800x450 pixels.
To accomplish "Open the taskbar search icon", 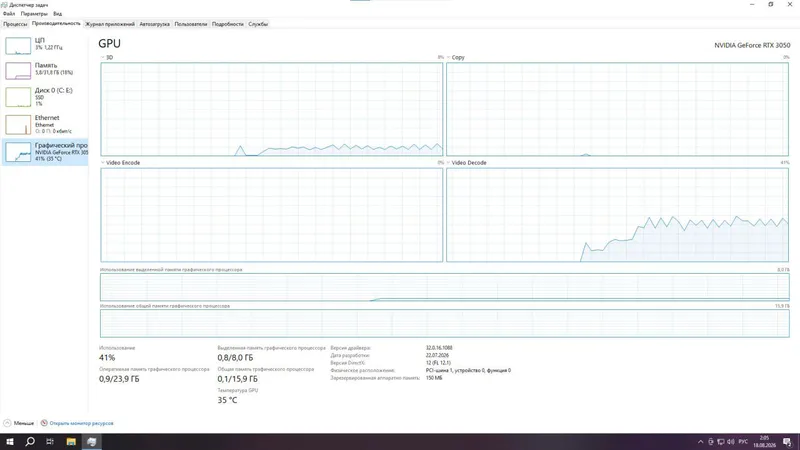I will click(x=30, y=442).
